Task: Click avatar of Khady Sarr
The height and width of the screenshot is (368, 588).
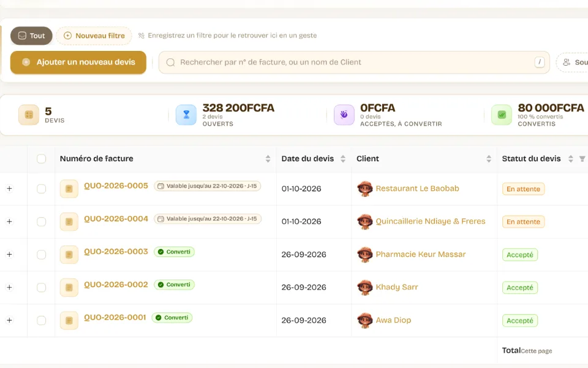Action: 365,287
